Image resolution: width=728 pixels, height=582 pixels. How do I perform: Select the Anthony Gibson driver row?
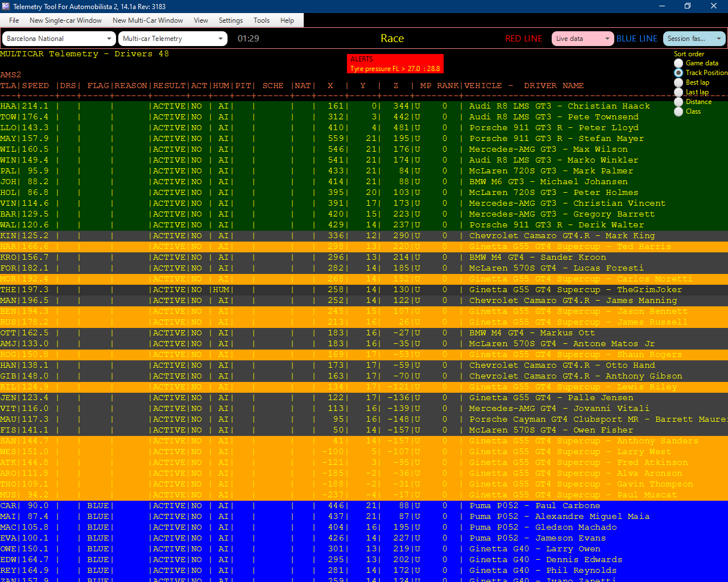[x=364, y=376]
